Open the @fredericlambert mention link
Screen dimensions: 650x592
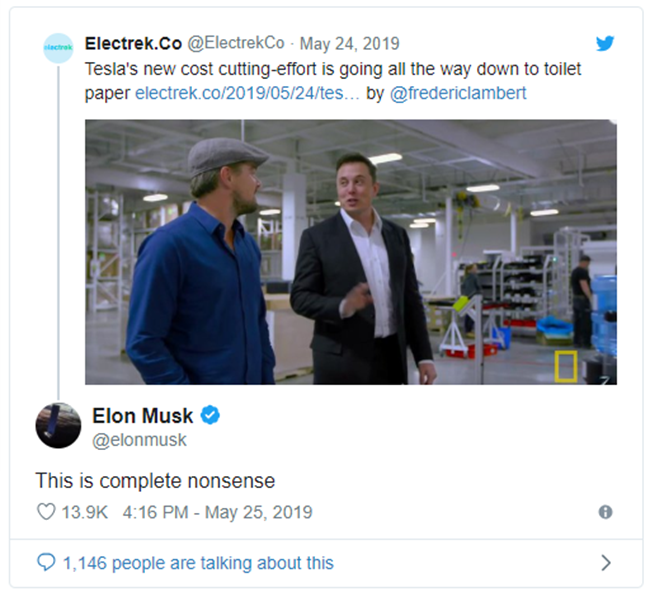point(456,94)
